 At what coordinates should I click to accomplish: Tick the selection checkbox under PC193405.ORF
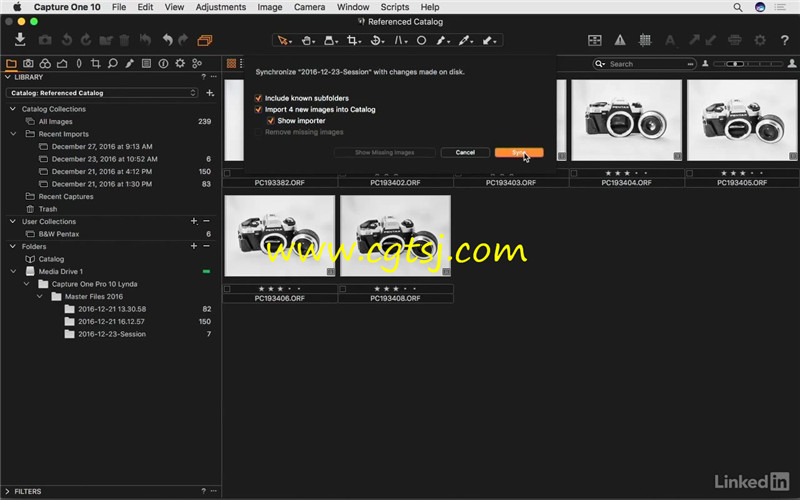[x=690, y=173]
